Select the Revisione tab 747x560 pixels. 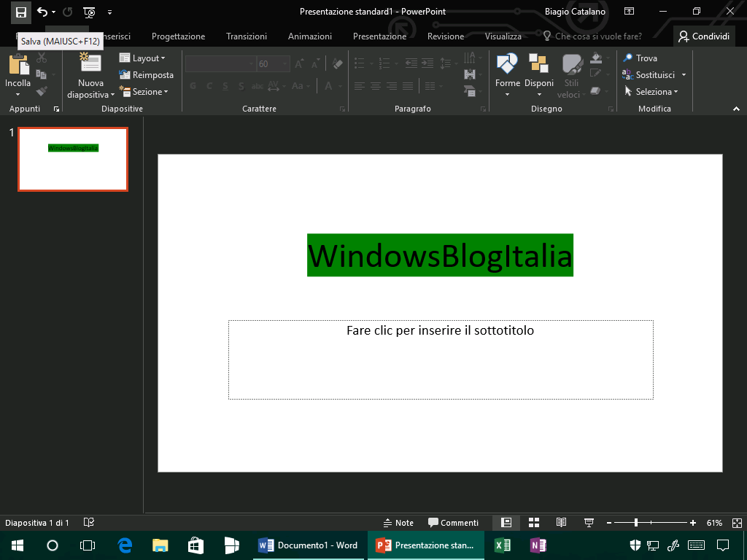click(446, 36)
